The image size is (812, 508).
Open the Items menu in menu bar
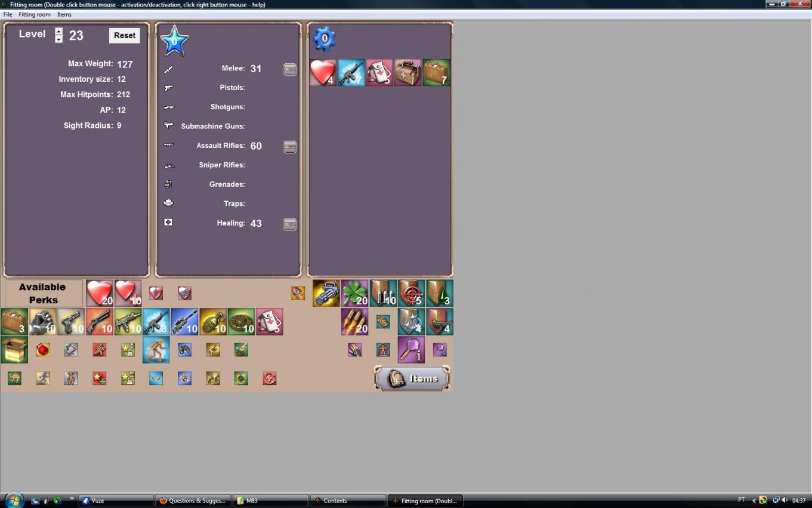pyautogui.click(x=64, y=14)
